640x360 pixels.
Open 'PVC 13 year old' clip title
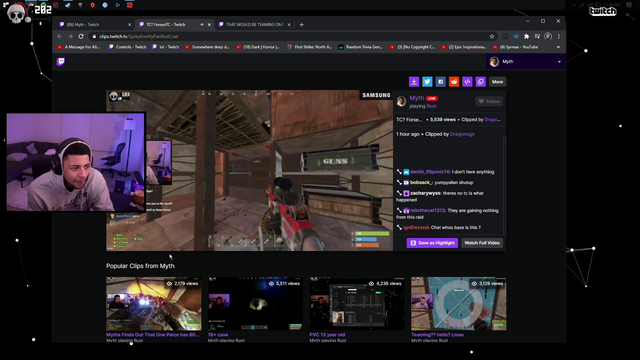coord(327,335)
